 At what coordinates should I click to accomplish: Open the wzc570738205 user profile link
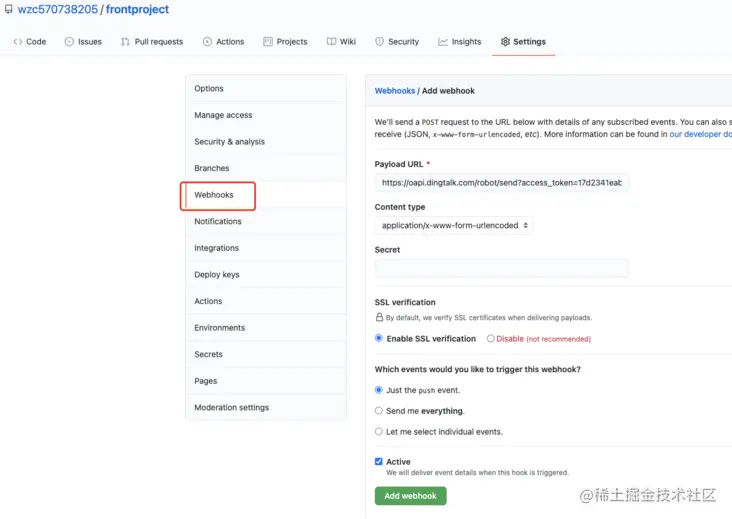tap(57, 9)
